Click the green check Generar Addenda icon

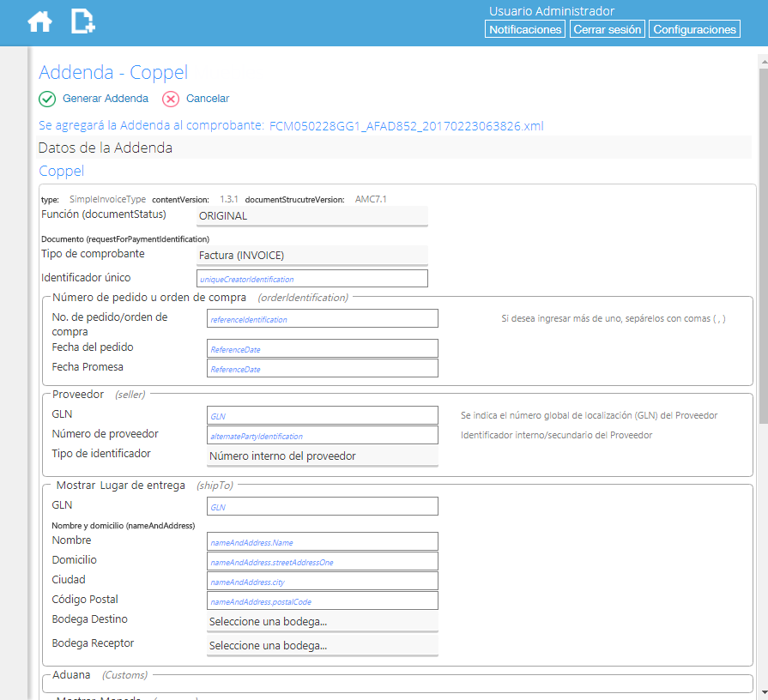tap(47, 99)
